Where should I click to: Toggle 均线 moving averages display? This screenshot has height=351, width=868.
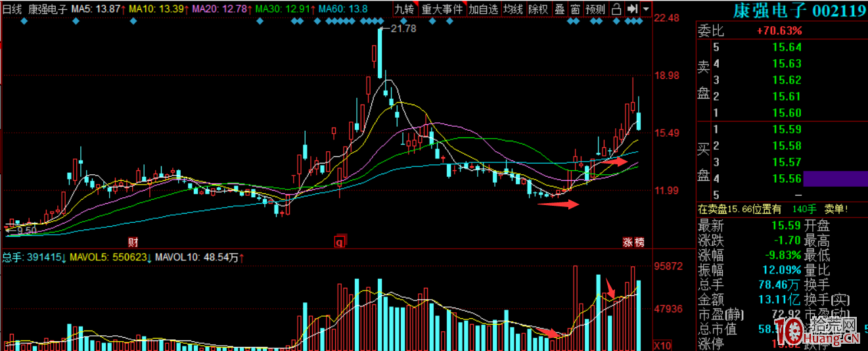[x=514, y=9]
